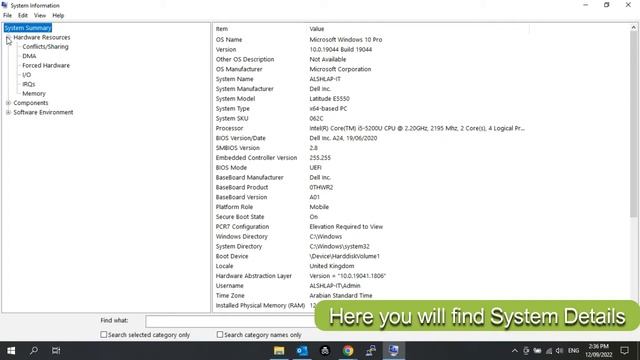Open the Edit menu
640x360 pixels.
[23, 16]
